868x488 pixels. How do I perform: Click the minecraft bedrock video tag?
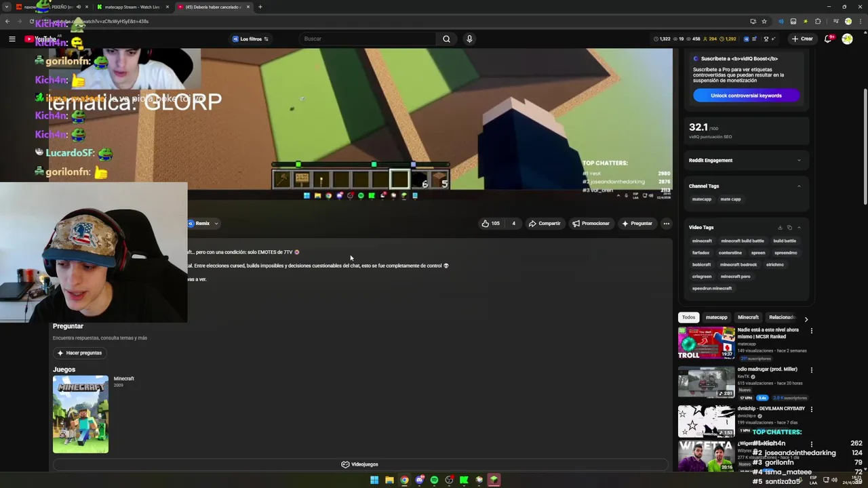tap(738, 264)
